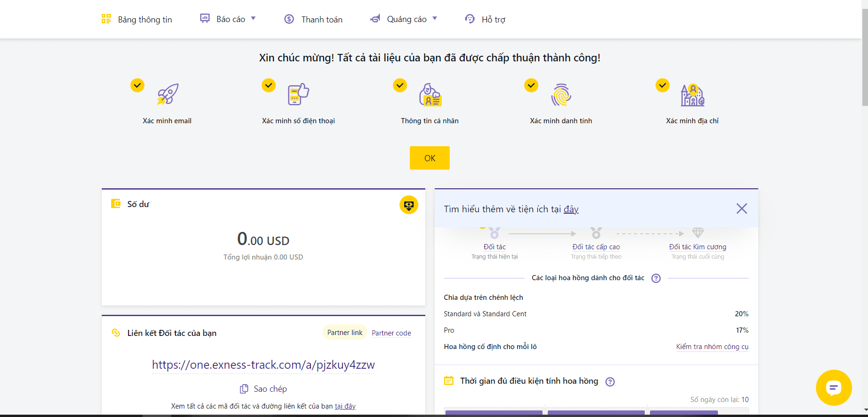Click the yellow withdraw icon in balance card

coord(409,205)
